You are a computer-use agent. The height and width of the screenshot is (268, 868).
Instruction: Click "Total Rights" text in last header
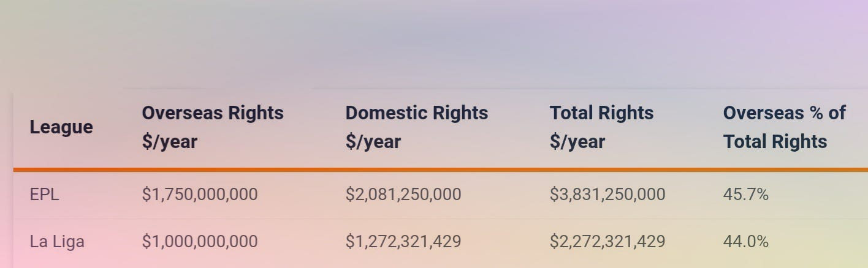click(x=775, y=142)
